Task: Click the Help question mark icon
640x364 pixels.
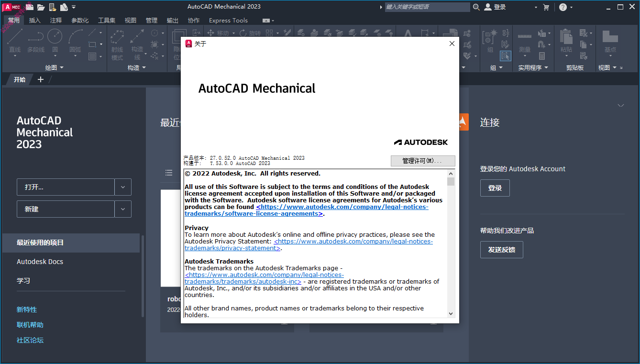Action: pyautogui.click(x=563, y=7)
